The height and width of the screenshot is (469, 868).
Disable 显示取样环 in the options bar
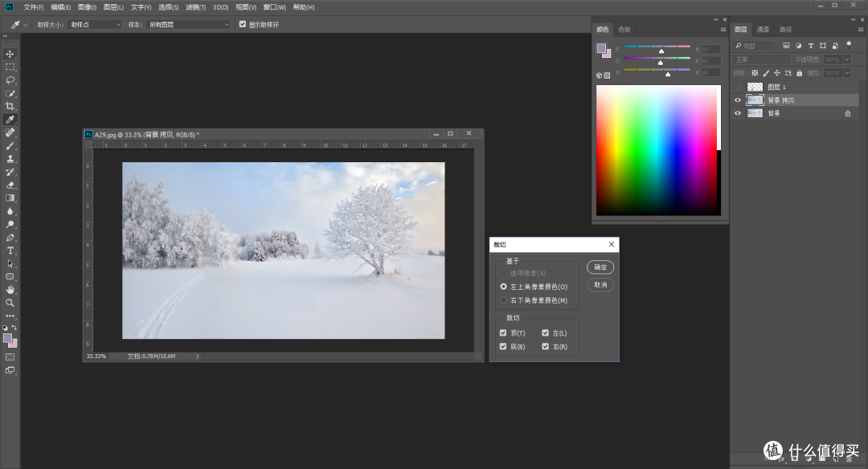click(x=243, y=23)
